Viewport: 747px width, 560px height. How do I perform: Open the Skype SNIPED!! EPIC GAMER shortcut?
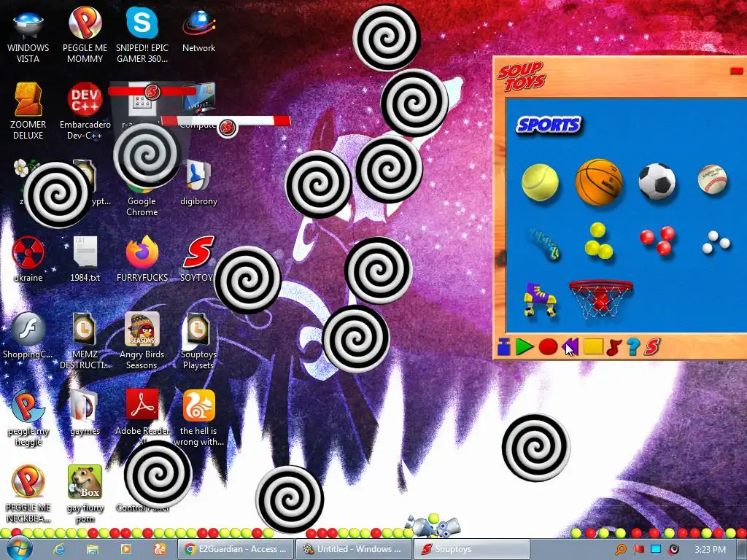point(142,34)
